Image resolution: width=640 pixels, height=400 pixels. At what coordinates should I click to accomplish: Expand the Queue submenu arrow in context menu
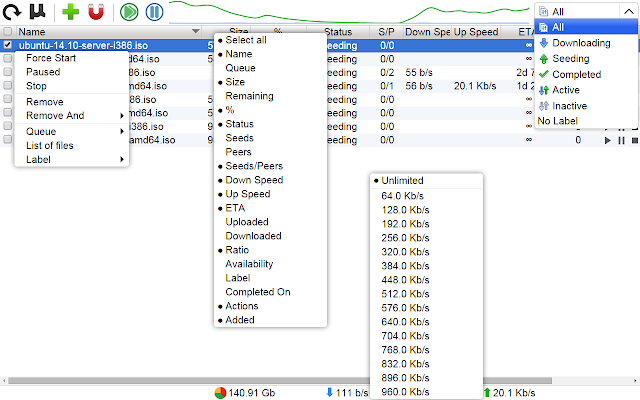pyautogui.click(x=122, y=131)
